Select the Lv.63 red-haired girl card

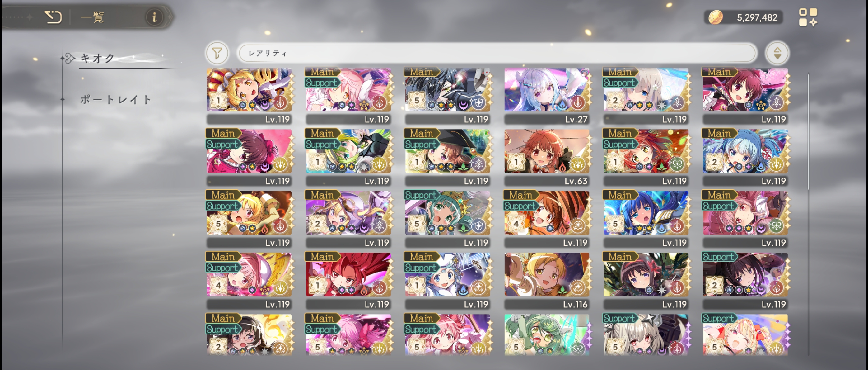click(547, 158)
